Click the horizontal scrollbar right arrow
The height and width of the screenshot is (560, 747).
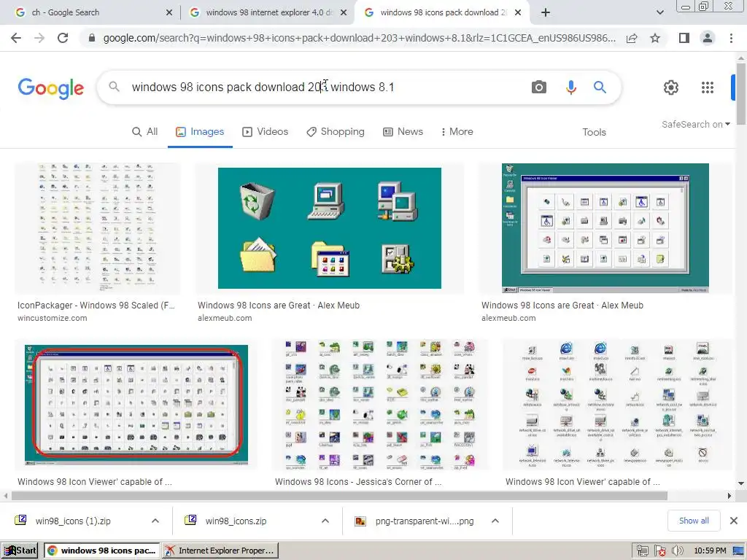pos(729,496)
